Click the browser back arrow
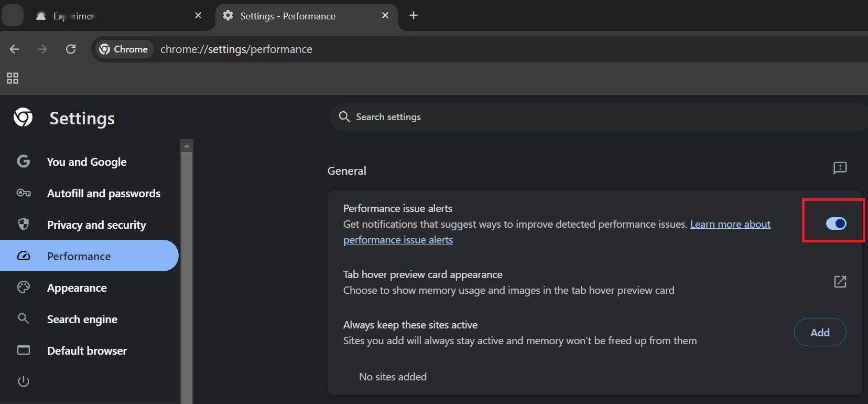868x404 pixels. [x=14, y=49]
